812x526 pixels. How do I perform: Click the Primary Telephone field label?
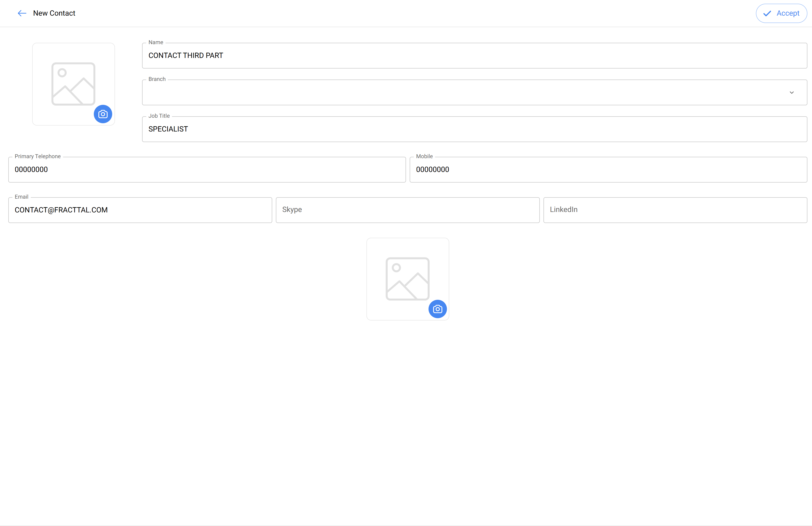[37, 156]
